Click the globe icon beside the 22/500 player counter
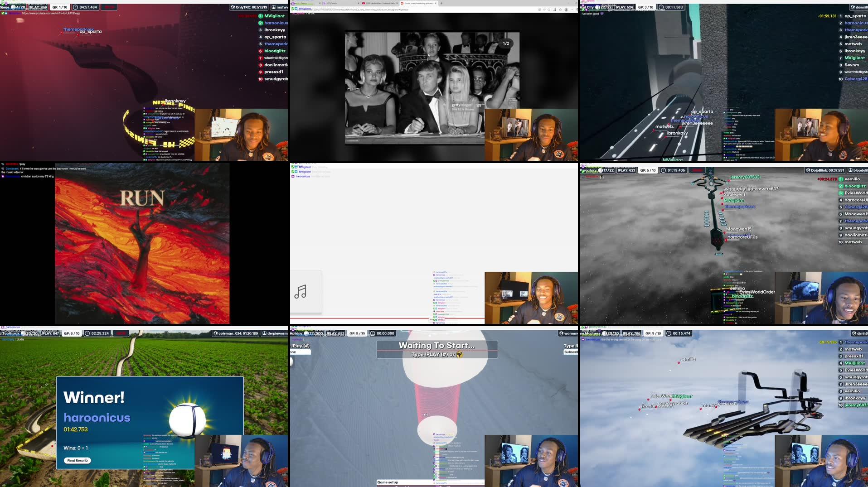 (306, 333)
